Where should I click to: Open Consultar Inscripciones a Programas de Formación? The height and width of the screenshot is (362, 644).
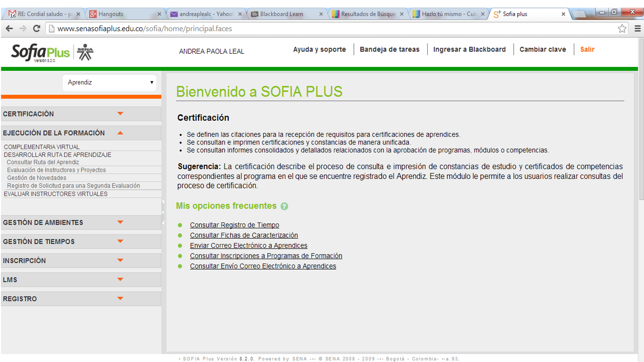click(266, 256)
